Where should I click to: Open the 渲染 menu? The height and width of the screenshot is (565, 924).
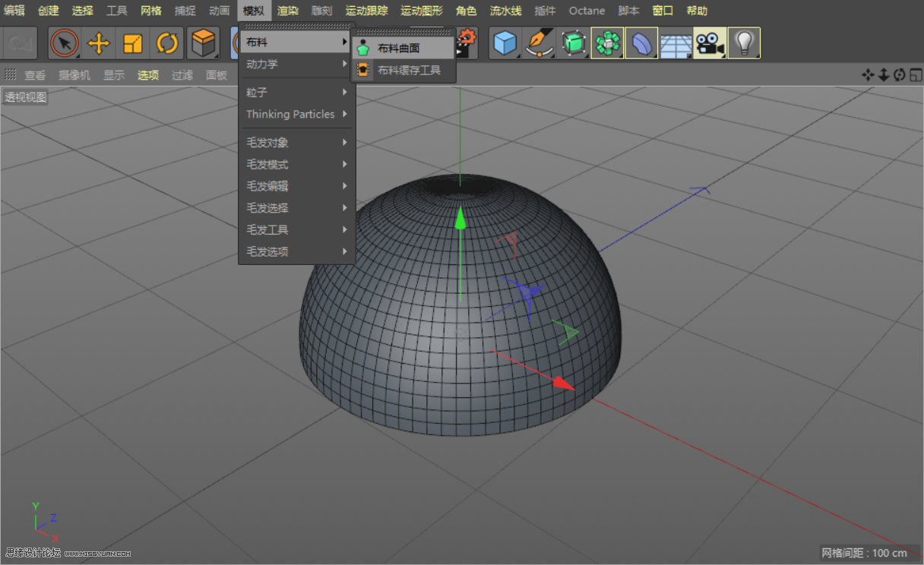(x=288, y=11)
